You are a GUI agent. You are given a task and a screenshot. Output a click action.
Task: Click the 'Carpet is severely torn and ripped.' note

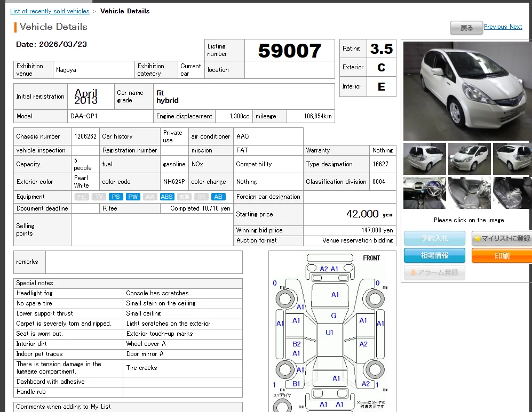point(64,324)
